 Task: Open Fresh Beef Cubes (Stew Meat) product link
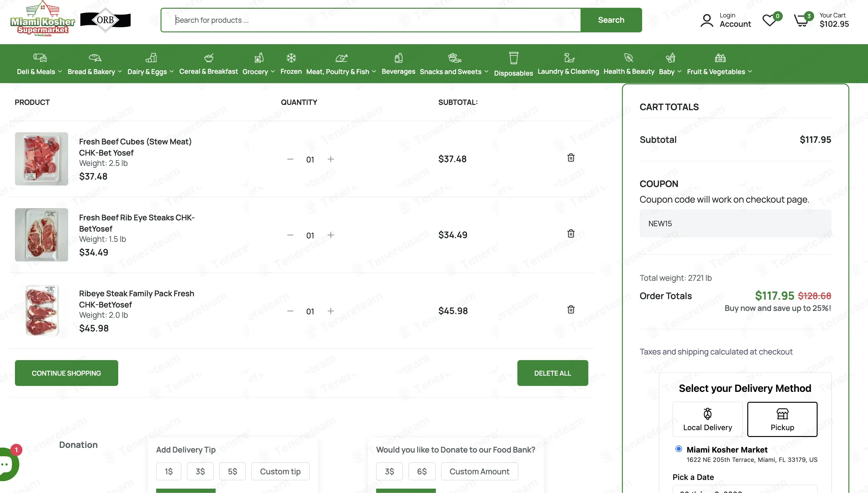click(135, 147)
